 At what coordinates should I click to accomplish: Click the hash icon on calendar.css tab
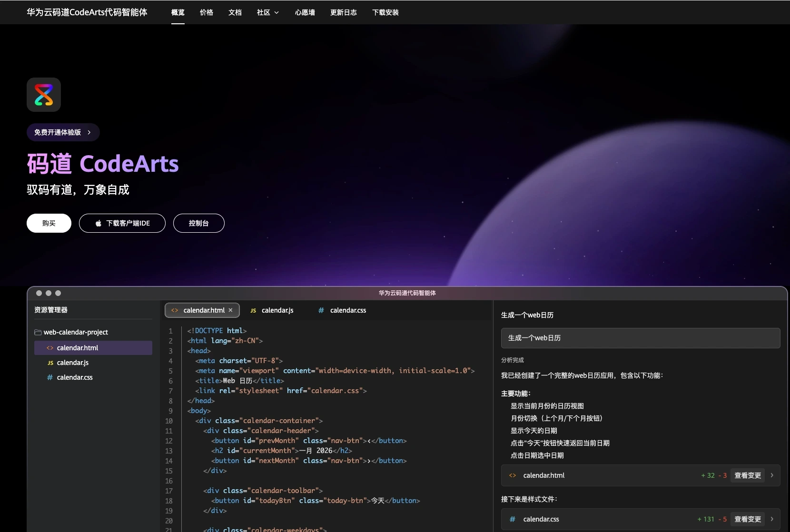tap(321, 310)
